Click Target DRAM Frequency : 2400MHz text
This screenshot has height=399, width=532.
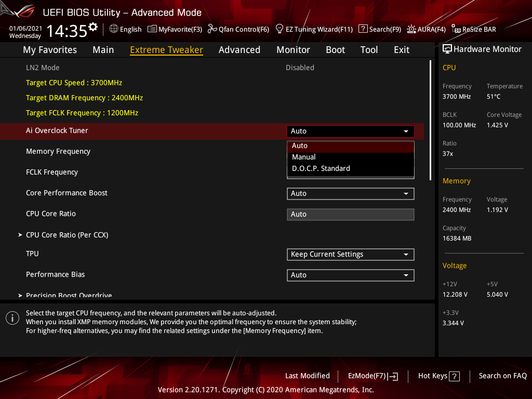[85, 98]
